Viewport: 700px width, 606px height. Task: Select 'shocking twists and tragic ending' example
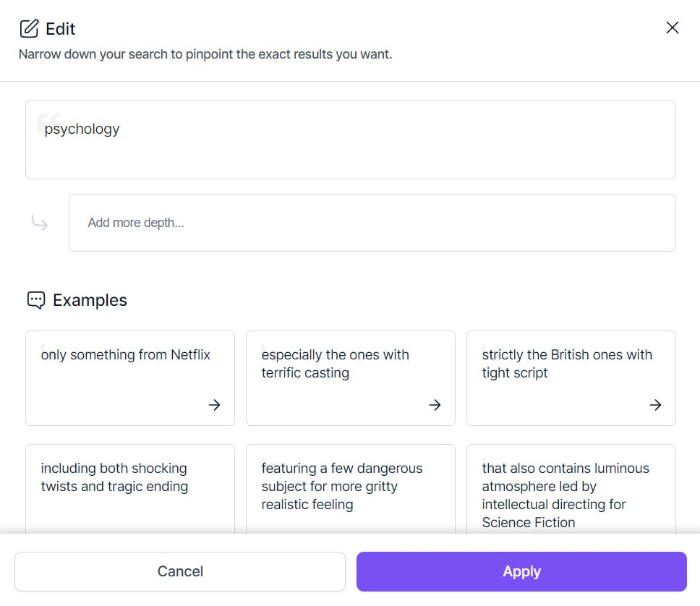pyautogui.click(x=114, y=477)
